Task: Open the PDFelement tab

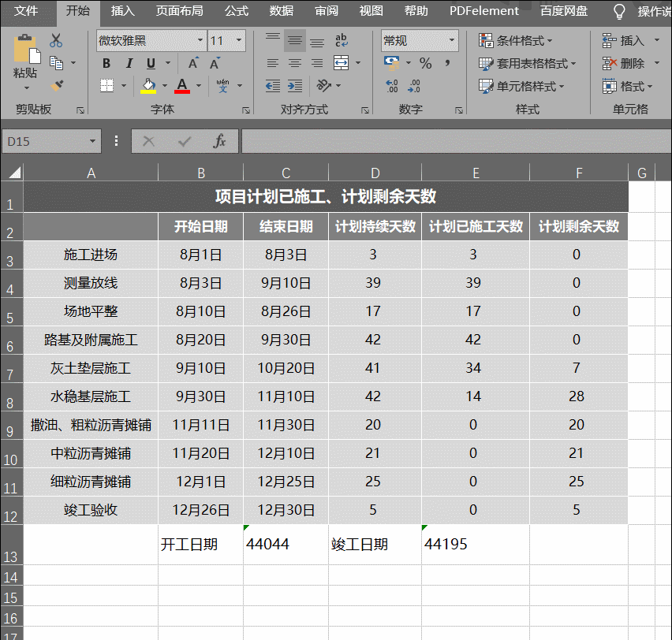Action: [x=483, y=11]
